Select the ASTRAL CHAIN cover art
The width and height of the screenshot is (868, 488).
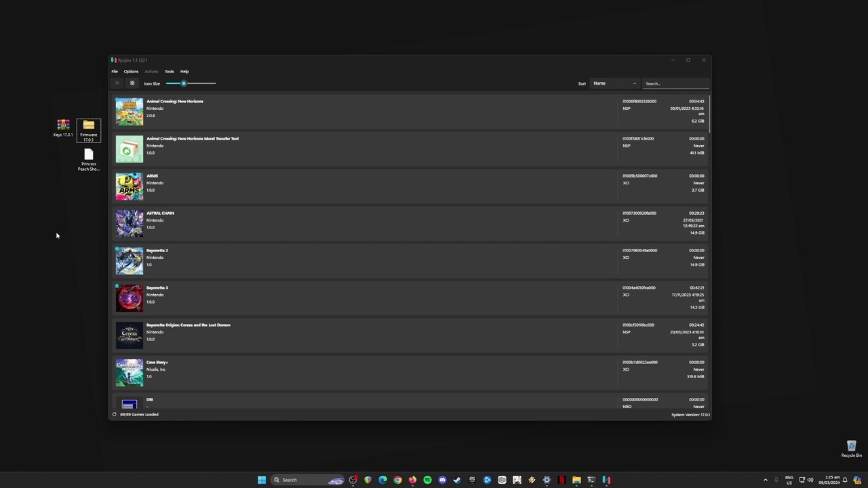pyautogui.click(x=129, y=224)
